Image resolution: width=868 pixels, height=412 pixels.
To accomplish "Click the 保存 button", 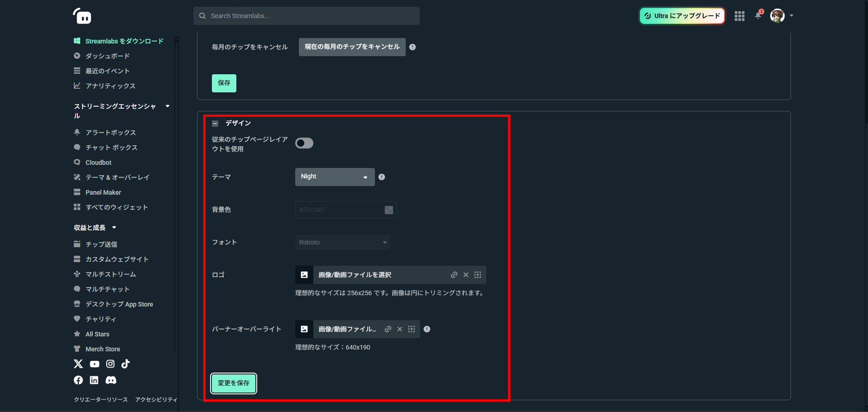I will tap(224, 83).
